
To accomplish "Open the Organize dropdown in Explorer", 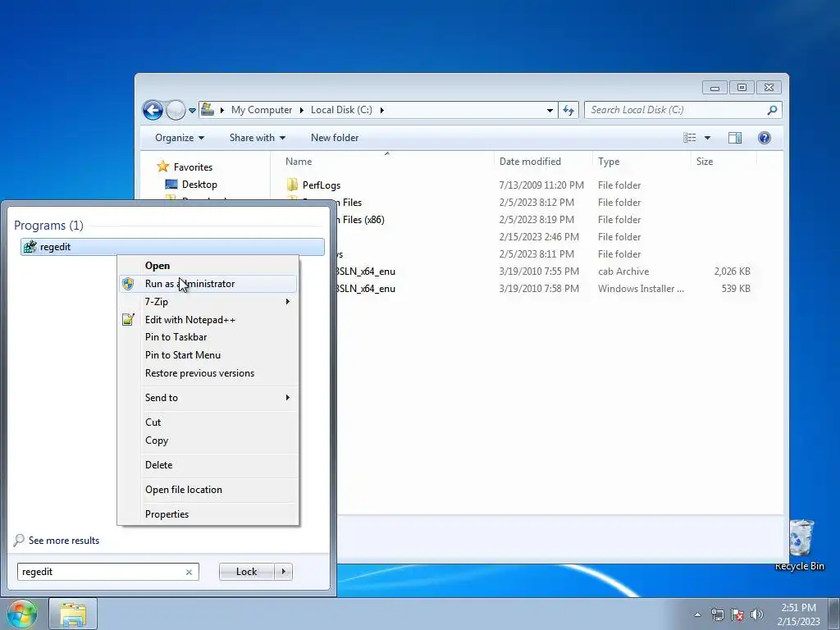I will tap(180, 138).
